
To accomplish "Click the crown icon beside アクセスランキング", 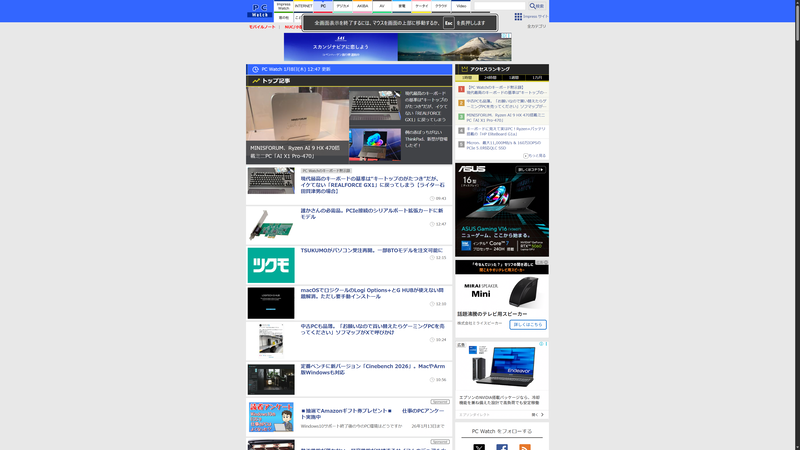I will (x=464, y=69).
